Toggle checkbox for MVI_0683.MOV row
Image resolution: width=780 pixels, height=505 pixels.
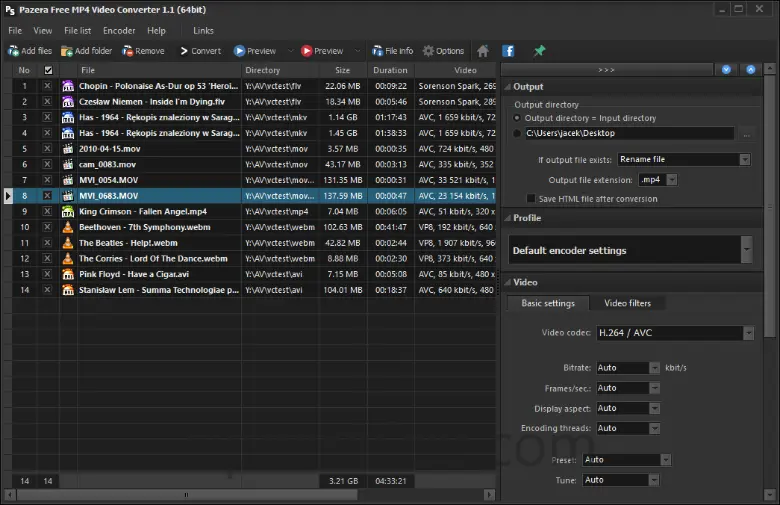(47, 196)
